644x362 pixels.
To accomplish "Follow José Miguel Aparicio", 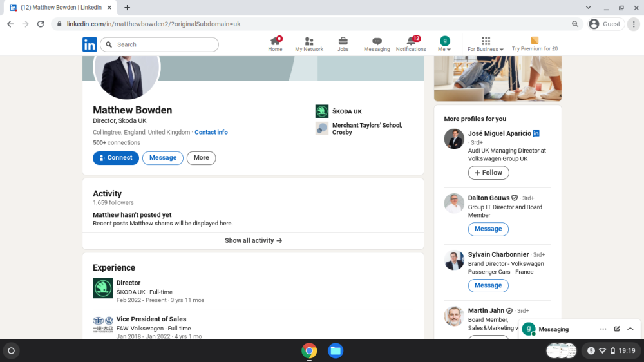I will pyautogui.click(x=488, y=173).
